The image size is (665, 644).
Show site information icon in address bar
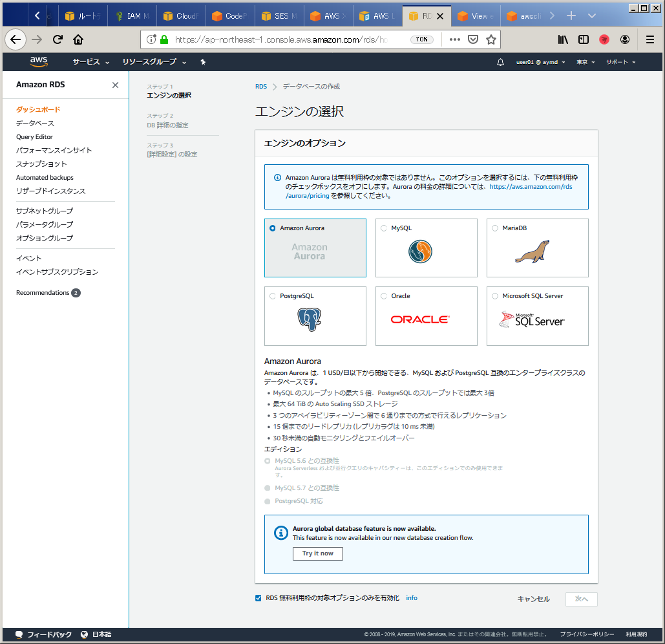tap(151, 39)
